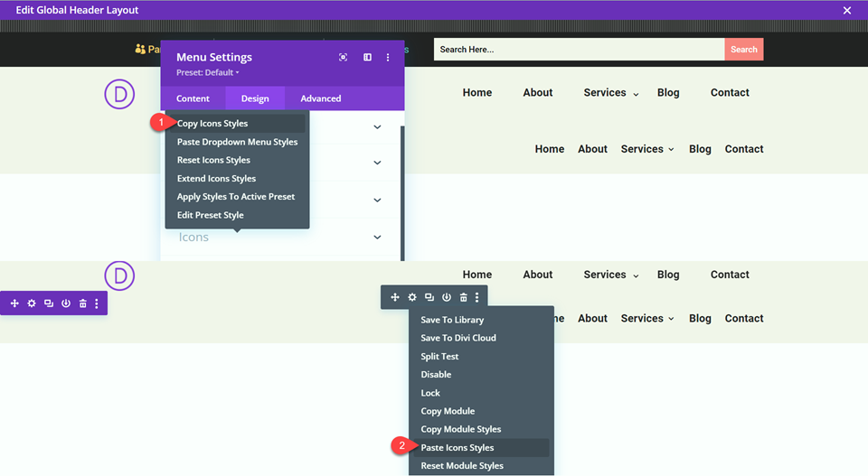Click the power icon in gray module toolbar
The width and height of the screenshot is (868, 476).
point(447,297)
